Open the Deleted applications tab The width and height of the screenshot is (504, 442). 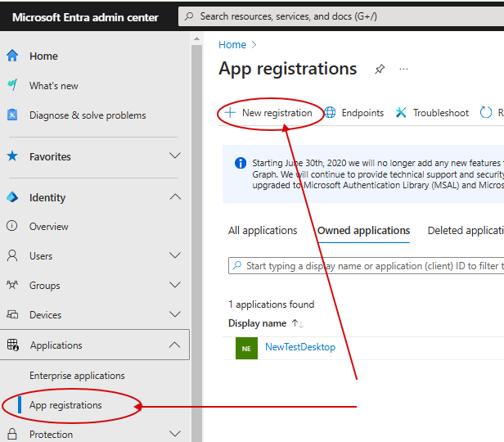(x=466, y=231)
